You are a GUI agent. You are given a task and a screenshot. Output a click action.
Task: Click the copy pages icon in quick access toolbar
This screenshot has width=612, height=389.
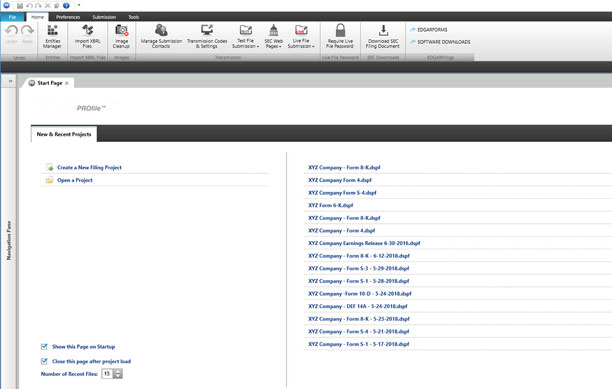[x=57, y=6]
